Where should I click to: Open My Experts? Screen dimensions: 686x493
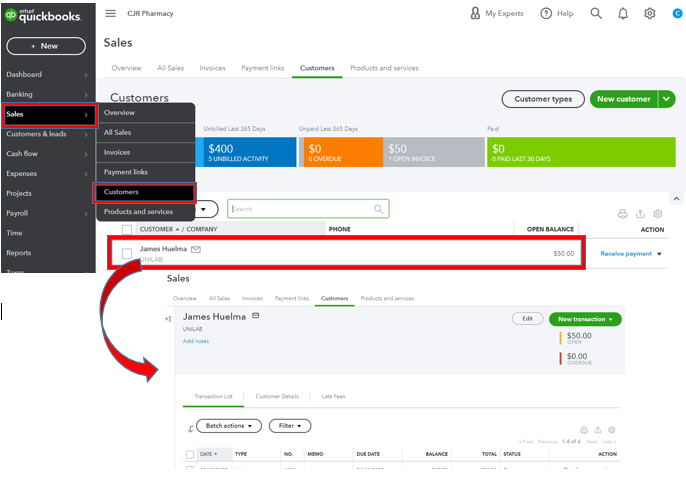(x=497, y=14)
